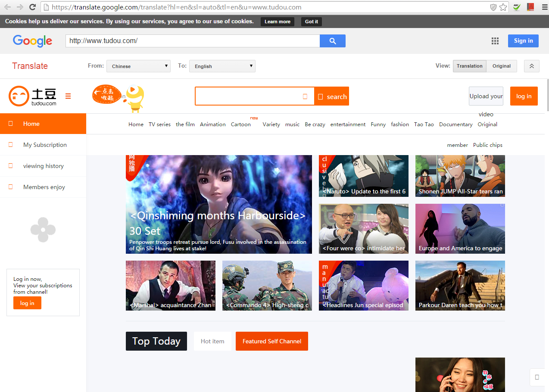Click the orange hamburger icon beside Tudou logo

click(68, 96)
